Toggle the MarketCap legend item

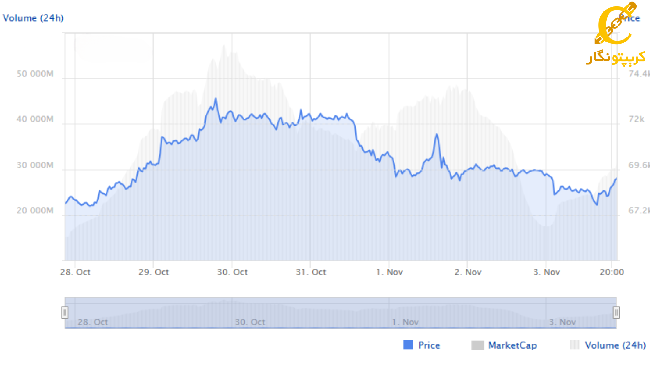tap(504, 345)
